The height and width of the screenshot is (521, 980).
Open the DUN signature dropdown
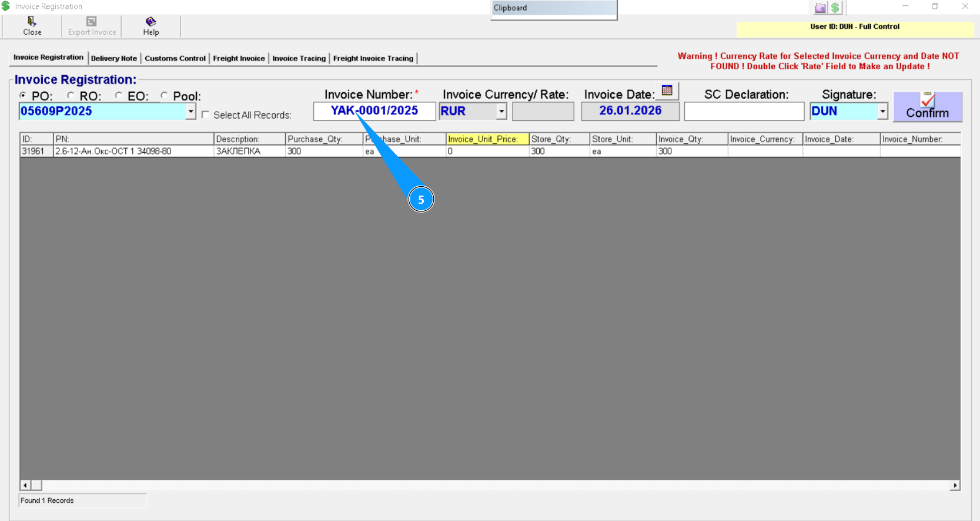(x=882, y=111)
